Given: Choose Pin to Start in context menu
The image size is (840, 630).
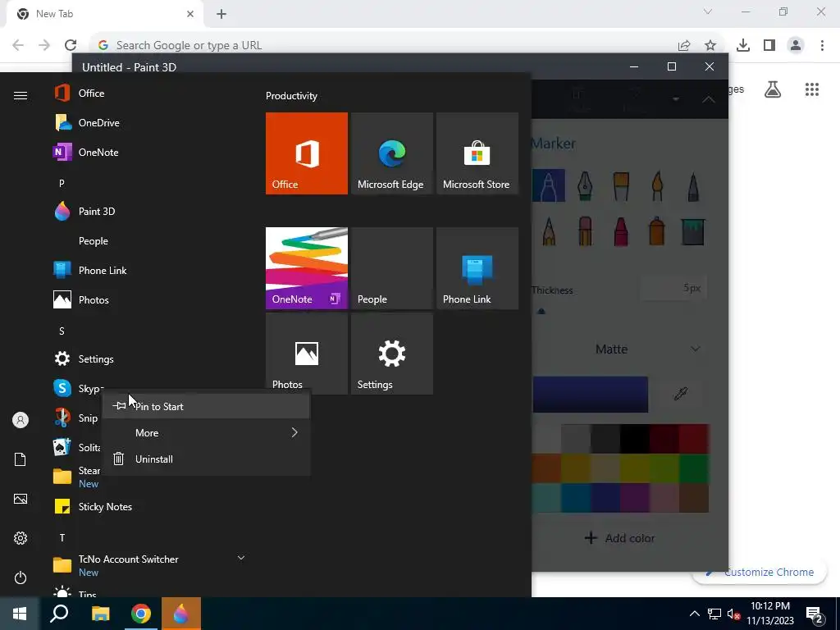Looking at the screenshot, I should click(x=206, y=406).
